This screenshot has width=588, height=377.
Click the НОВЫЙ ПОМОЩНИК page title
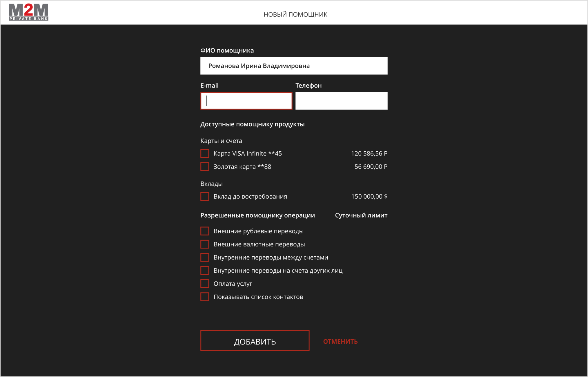295,14
